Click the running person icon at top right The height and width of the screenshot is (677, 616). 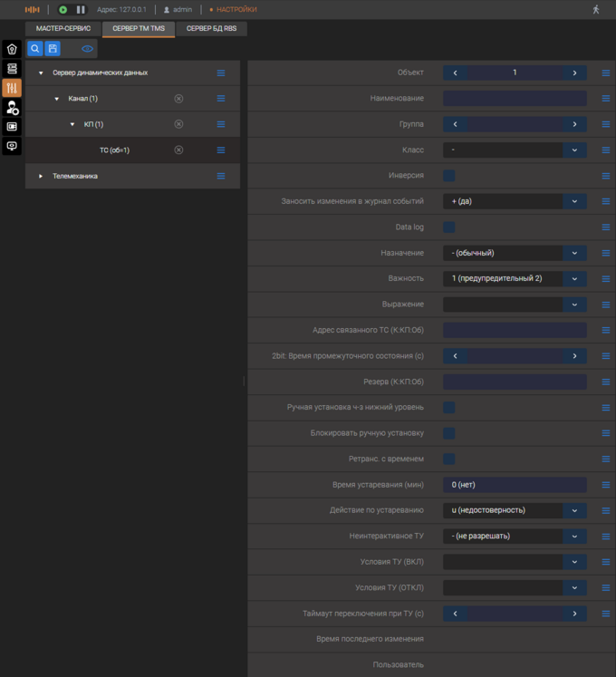click(596, 9)
